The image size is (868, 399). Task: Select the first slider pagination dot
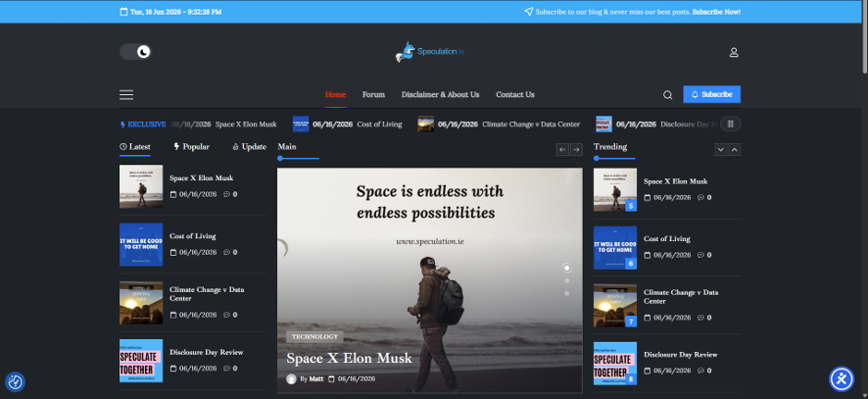pyautogui.click(x=567, y=268)
